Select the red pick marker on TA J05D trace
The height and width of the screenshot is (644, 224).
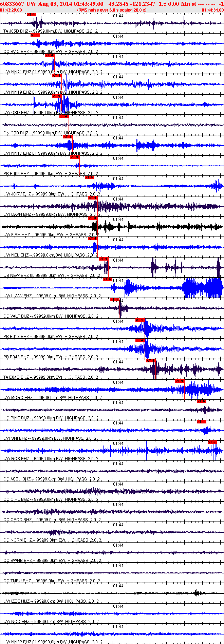click(32, 15)
